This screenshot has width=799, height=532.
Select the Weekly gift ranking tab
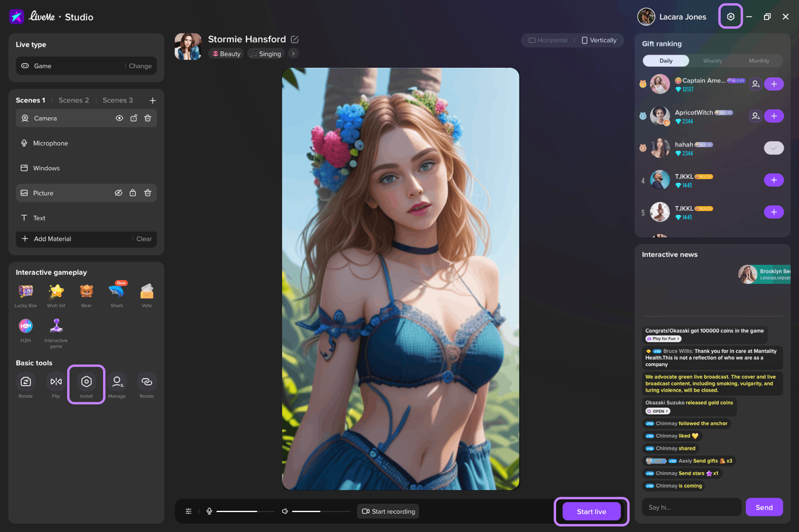pyautogui.click(x=712, y=61)
